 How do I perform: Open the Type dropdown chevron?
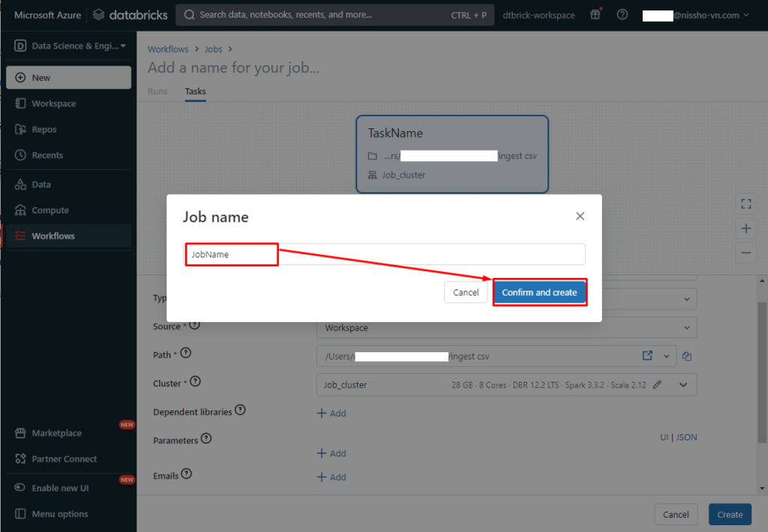point(687,299)
